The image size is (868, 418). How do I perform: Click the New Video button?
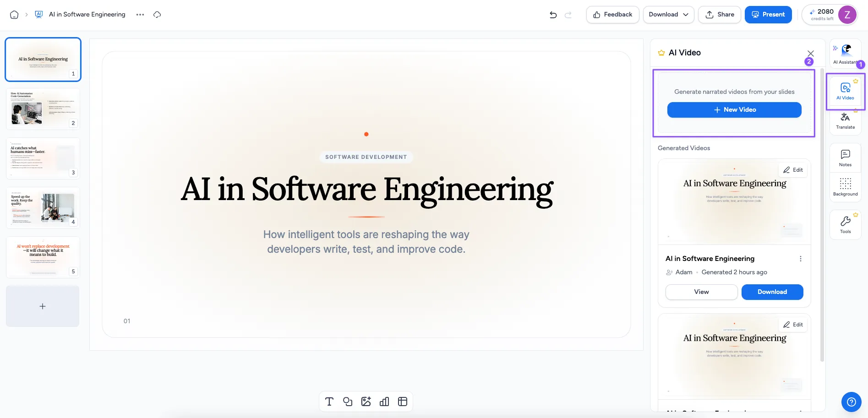pyautogui.click(x=734, y=110)
